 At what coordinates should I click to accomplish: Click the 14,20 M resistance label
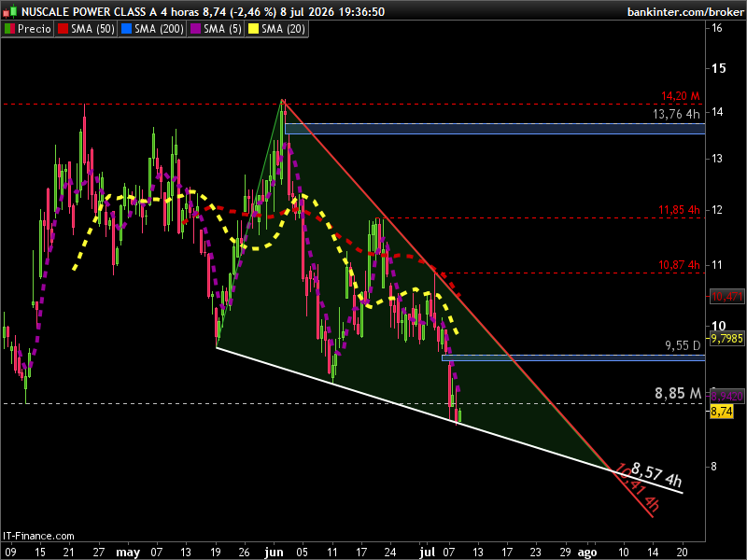681,96
